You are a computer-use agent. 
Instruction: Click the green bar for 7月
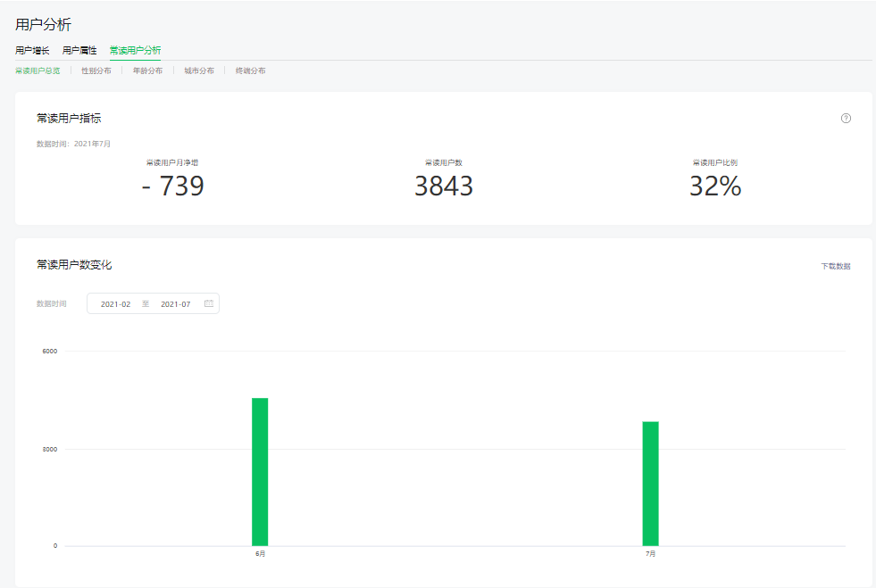pyautogui.click(x=650, y=483)
